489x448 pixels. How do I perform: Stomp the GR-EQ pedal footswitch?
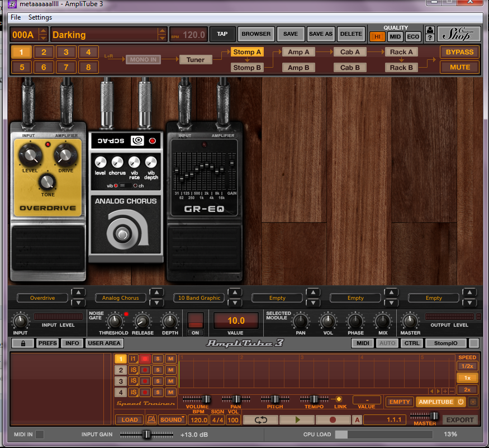(205, 248)
